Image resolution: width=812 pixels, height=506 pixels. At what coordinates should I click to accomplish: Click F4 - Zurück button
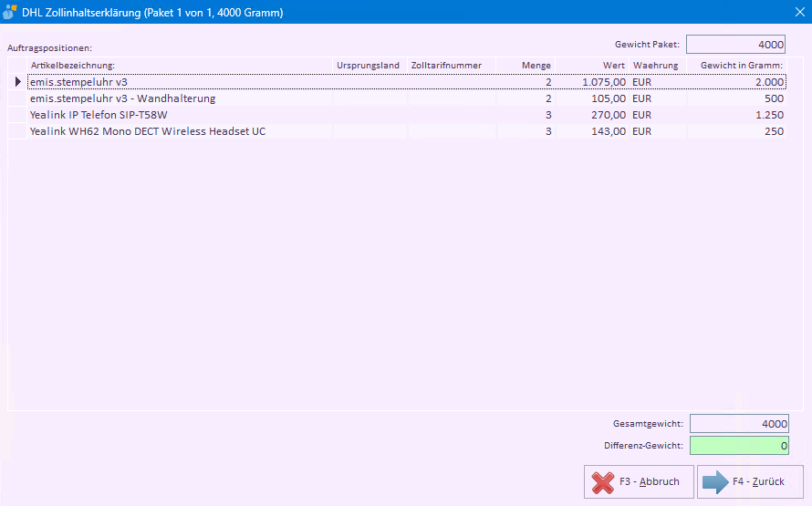tap(750, 481)
